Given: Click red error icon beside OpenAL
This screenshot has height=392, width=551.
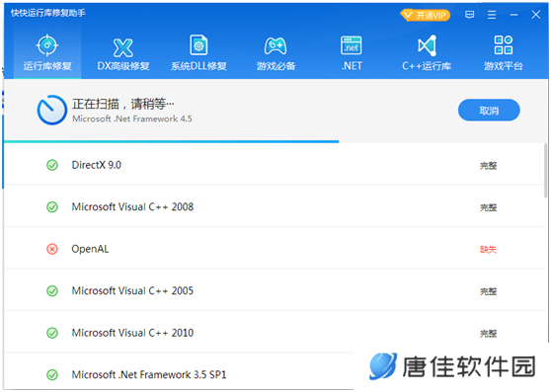Looking at the screenshot, I should 52,249.
